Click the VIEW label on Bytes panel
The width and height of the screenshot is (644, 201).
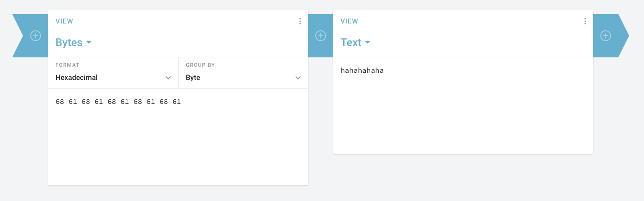[64, 21]
